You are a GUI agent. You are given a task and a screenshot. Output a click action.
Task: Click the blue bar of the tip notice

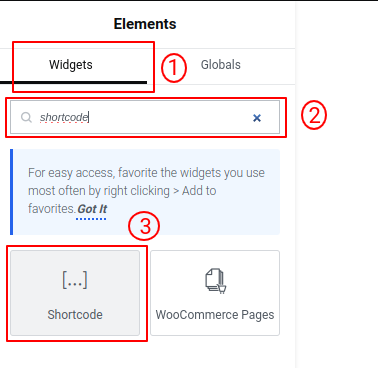[12, 192]
